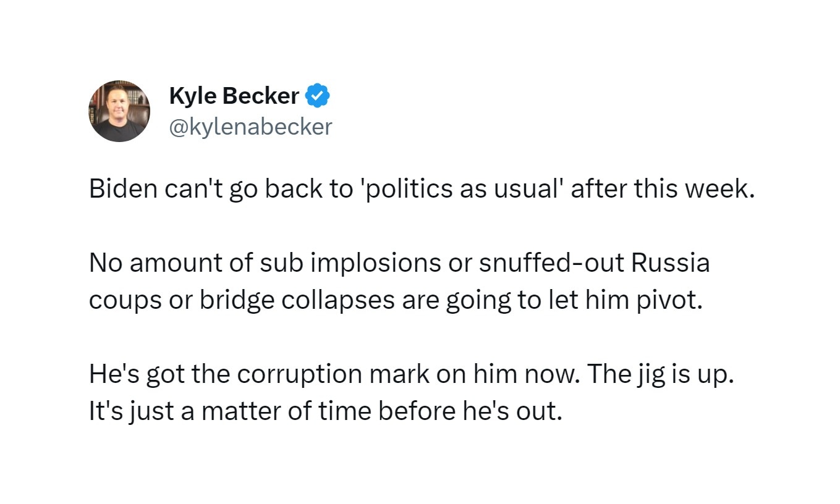Click Kyle Becker's profile avatar photo
The image size is (840, 504).
click(x=119, y=111)
